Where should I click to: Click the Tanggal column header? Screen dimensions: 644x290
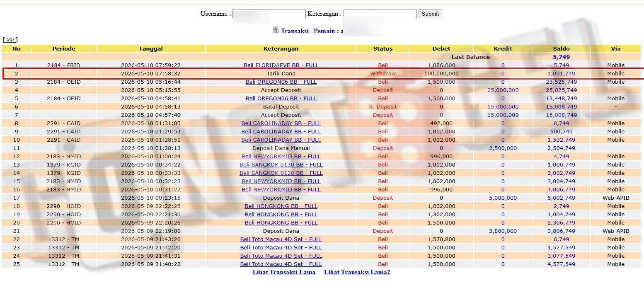pos(151,48)
